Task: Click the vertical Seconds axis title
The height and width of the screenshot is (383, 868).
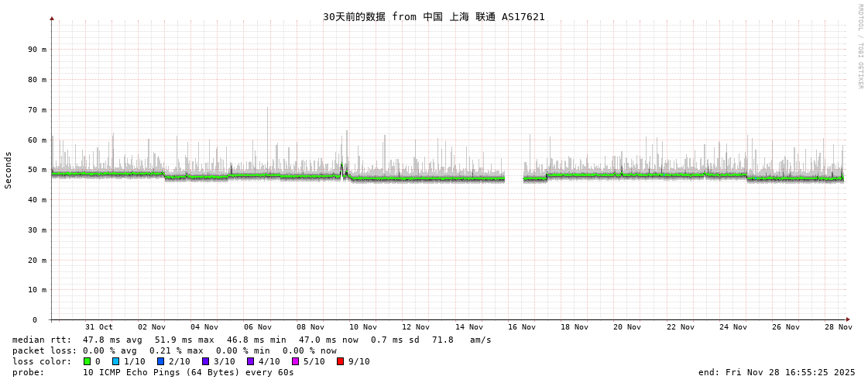Action: pyautogui.click(x=9, y=170)
